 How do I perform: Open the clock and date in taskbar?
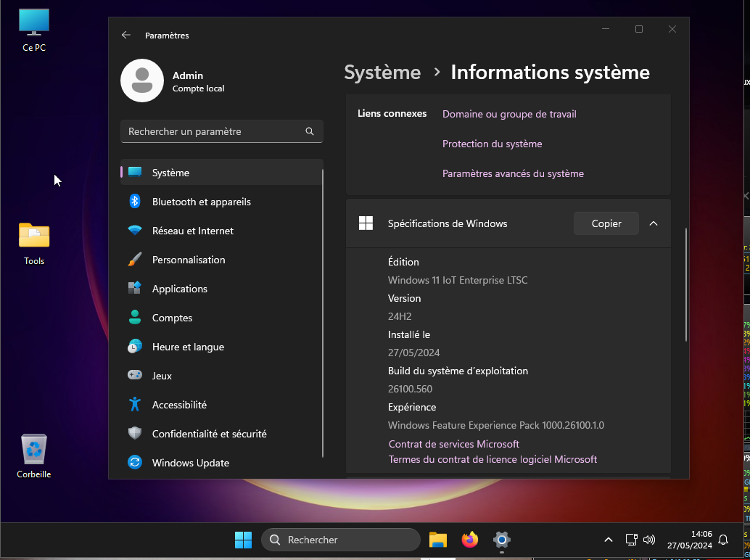690,540
